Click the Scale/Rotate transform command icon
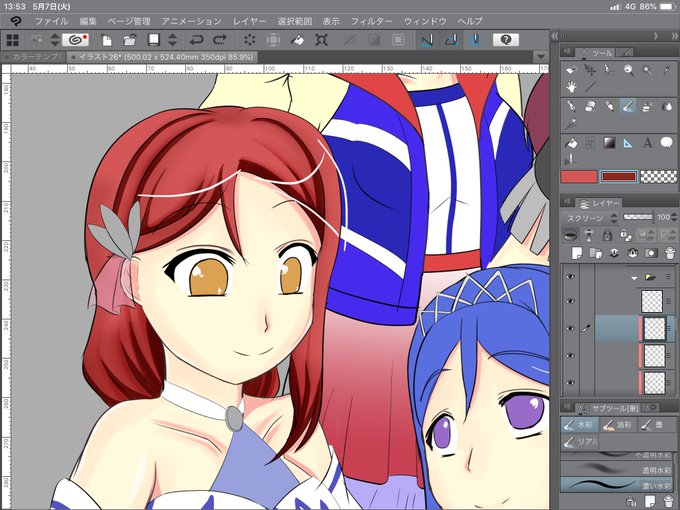Image resolution: width=680 pixels, height=510 pixels. (321, 40)
